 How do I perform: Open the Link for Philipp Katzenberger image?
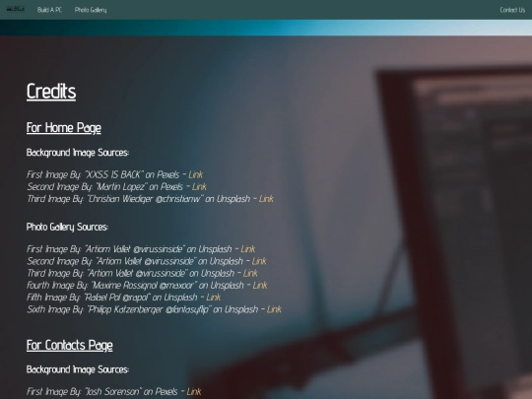pos(274,309)
